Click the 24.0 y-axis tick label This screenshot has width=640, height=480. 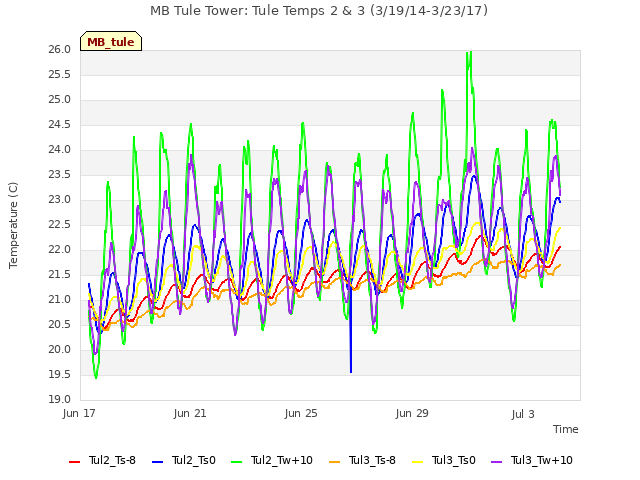[60, 150]
